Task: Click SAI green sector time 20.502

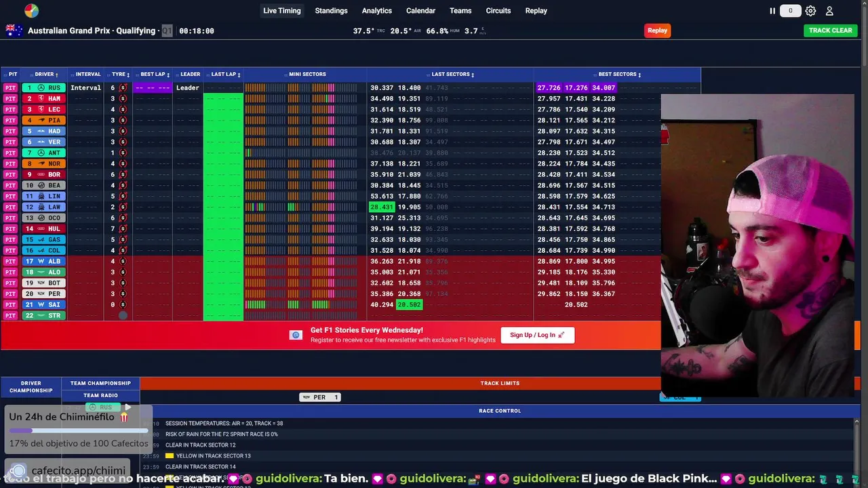Action: point(410,305)
